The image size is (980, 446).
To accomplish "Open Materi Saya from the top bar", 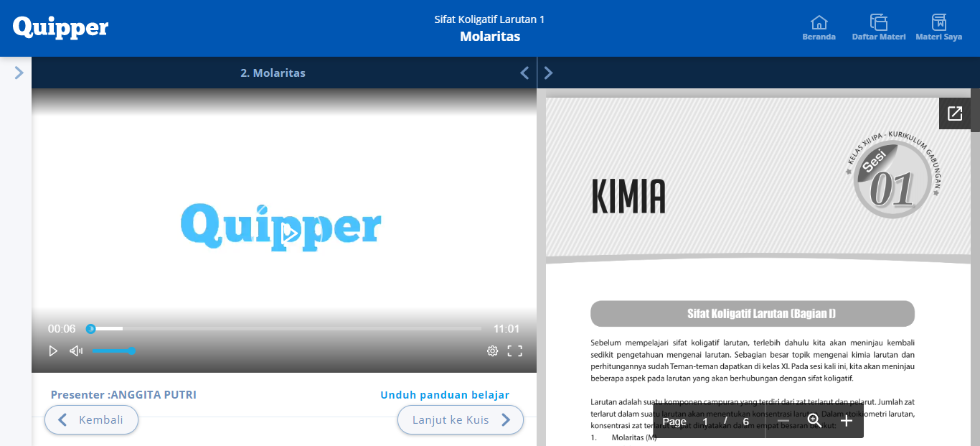I will pyautogui.click(x=938, y=23).
